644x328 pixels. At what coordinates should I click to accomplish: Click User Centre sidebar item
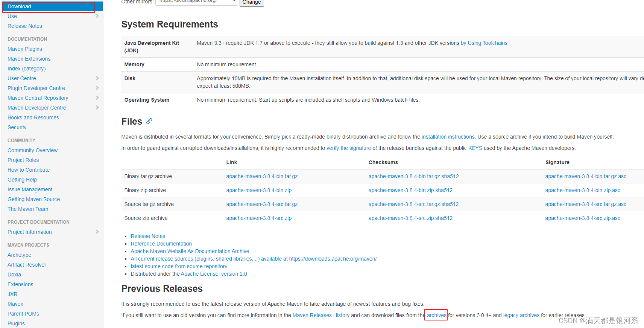[x=22, y=78]
